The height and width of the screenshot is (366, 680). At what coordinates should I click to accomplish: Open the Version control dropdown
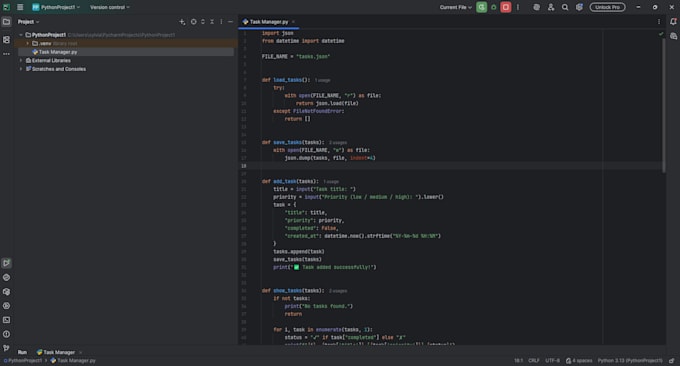click(110, 7)
